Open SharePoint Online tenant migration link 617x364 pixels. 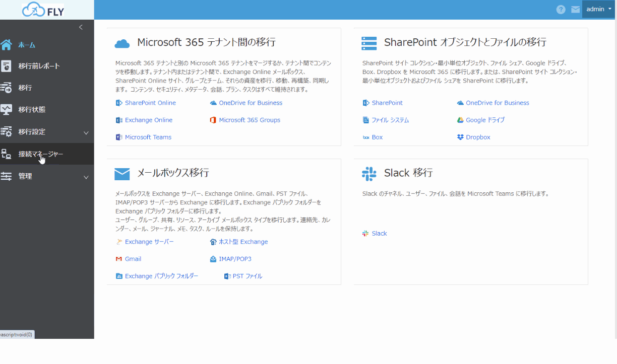150,103
